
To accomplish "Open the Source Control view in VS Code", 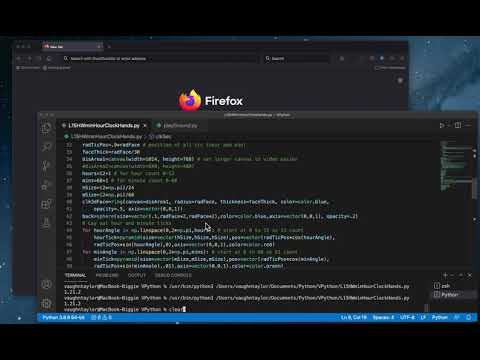I will pos(47,166).
